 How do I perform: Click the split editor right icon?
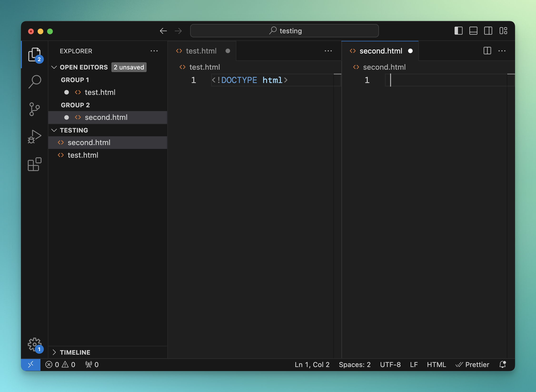tap(487, 51)
